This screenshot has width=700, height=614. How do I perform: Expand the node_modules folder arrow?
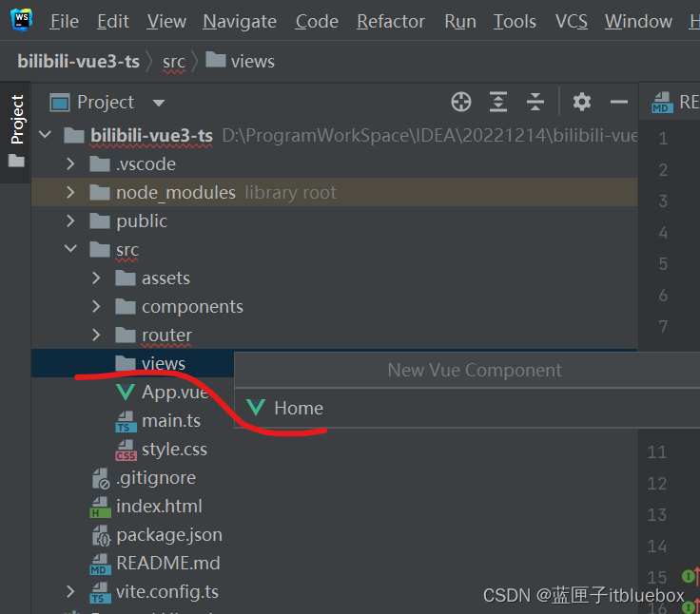point(70,193)
